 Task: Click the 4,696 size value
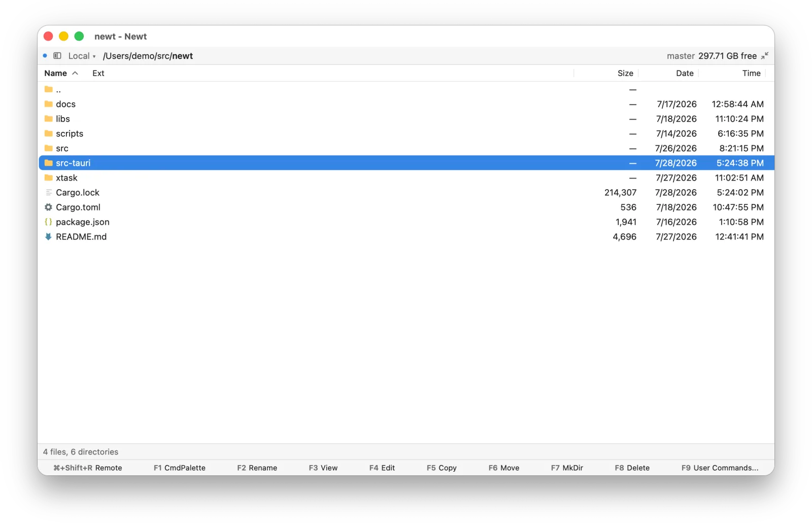[624, 236]
